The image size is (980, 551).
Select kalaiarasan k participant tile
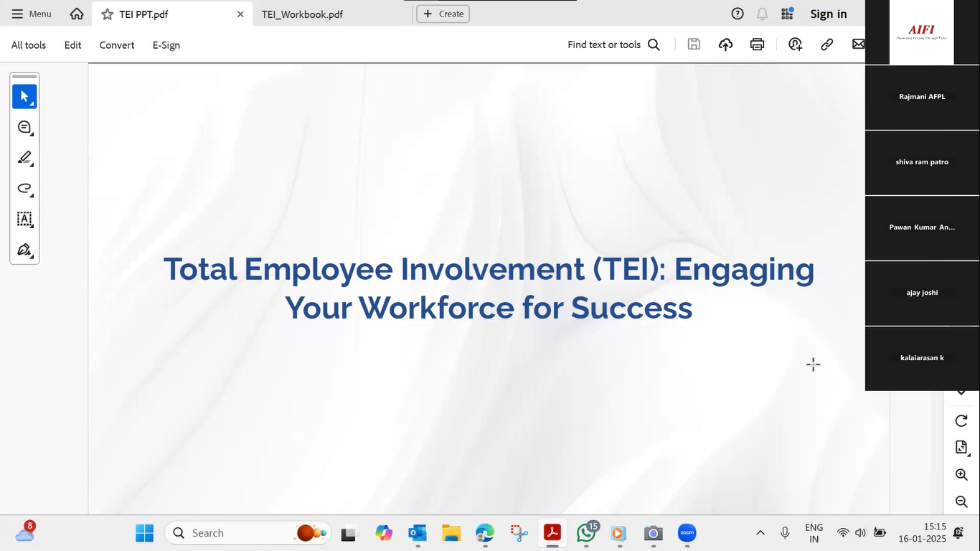tap(922, 359)
